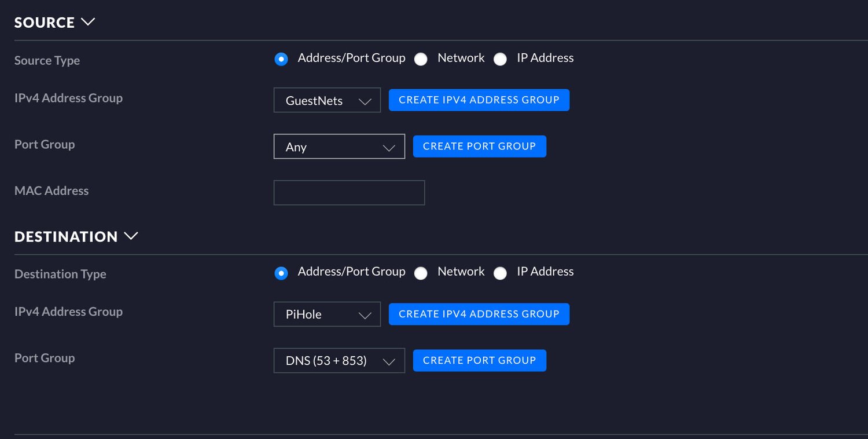Click CREATE PORT GROUP under Destination

pyautogui.click(x=479, y=360)
